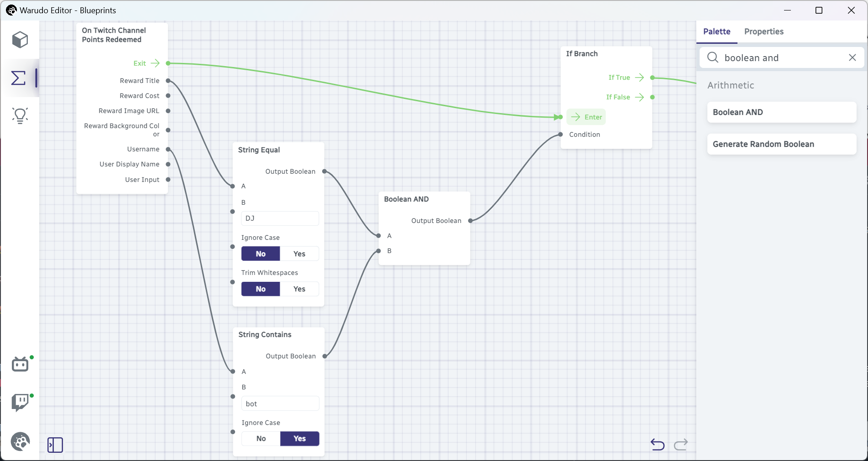Select the String Contains node title
Image resolution: width=868 pixels, height=461 pixels.
(x=265, y=335)
